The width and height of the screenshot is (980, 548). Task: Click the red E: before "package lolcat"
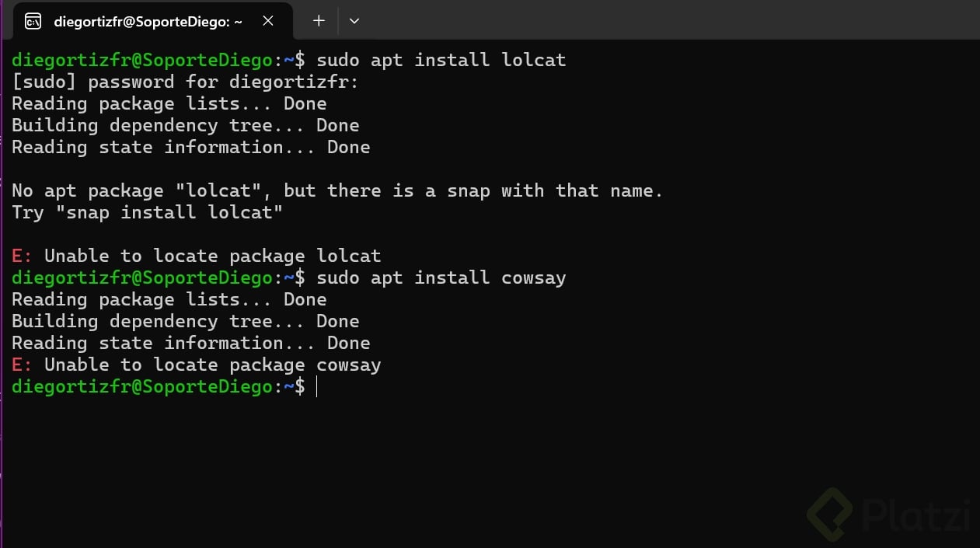(x=22, y=256)
